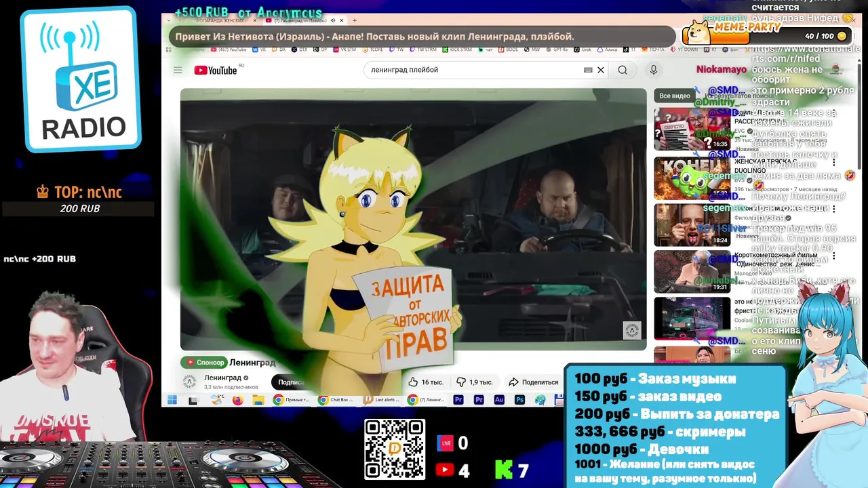Open the Paint palette taskbar icon

pos(540,400)
